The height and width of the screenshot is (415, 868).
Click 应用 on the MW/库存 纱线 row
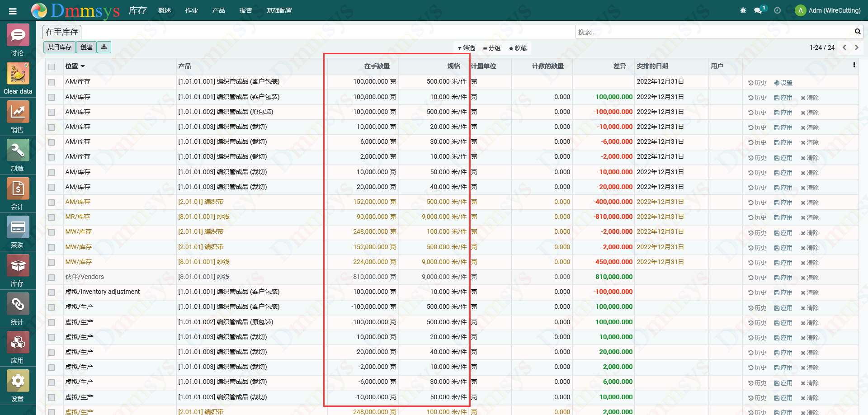tap(783, 263)
